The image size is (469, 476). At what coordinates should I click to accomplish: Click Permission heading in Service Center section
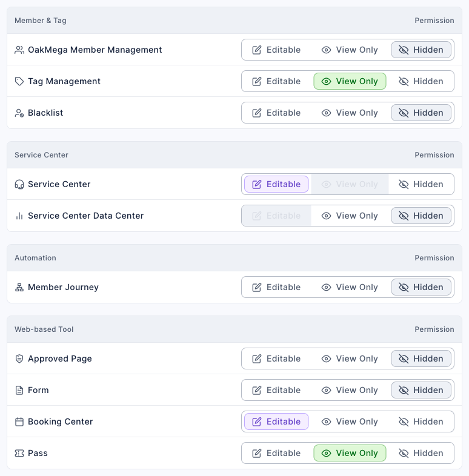pyautogui.click(x=434, y=155)
